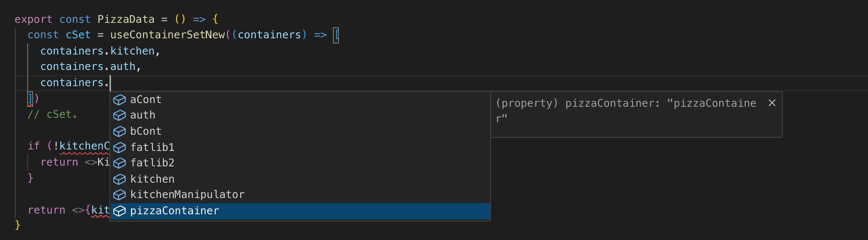
Task: Click the property icon beside auth
Action: pyautogui.click(x=120, y=115)
